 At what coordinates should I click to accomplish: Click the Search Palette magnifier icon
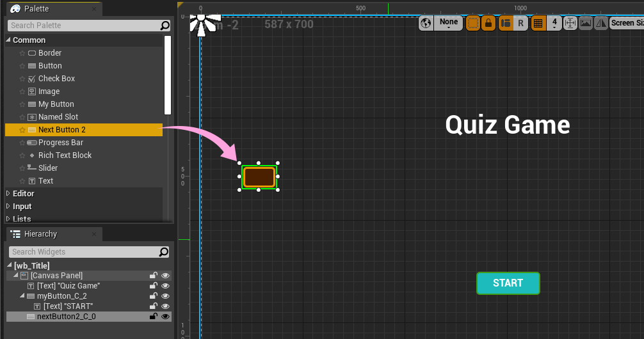165,26
